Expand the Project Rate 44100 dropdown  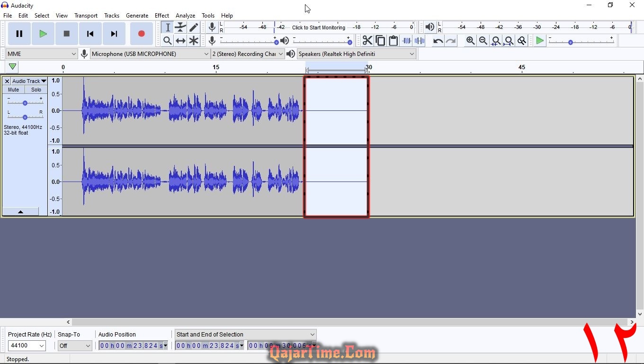point(27,346)
